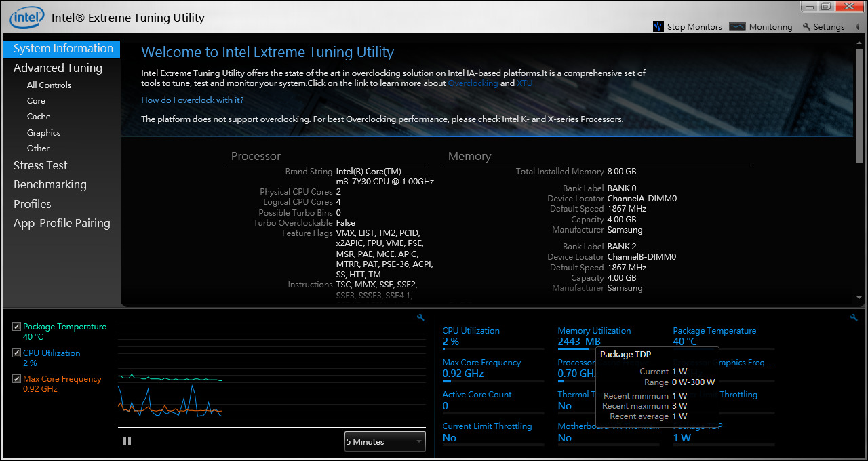Click scrollbar down arrow in info pane
Viewport: 868px width, 461px height.
[860, 298]
